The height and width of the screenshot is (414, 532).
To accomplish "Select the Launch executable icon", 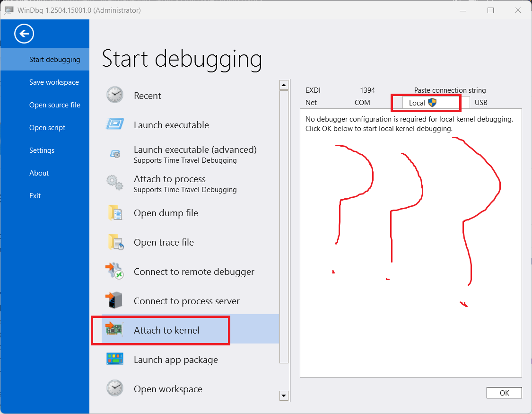I will click(115, 124).
